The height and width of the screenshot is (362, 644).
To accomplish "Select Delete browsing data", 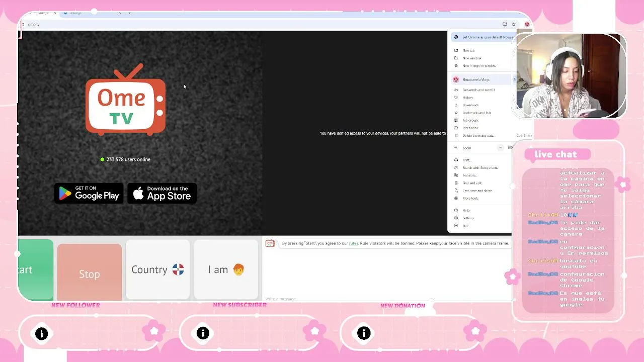I will (x=479, y=135).
